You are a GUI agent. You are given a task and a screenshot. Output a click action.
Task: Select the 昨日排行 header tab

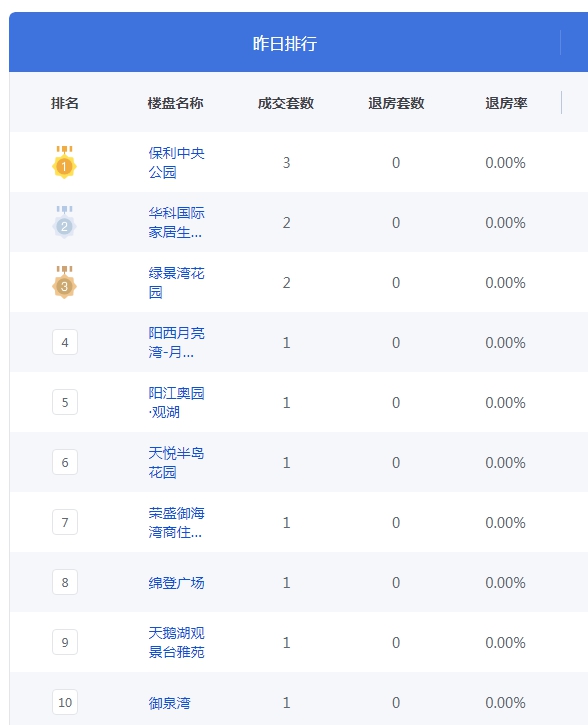(x=285, y=43)
